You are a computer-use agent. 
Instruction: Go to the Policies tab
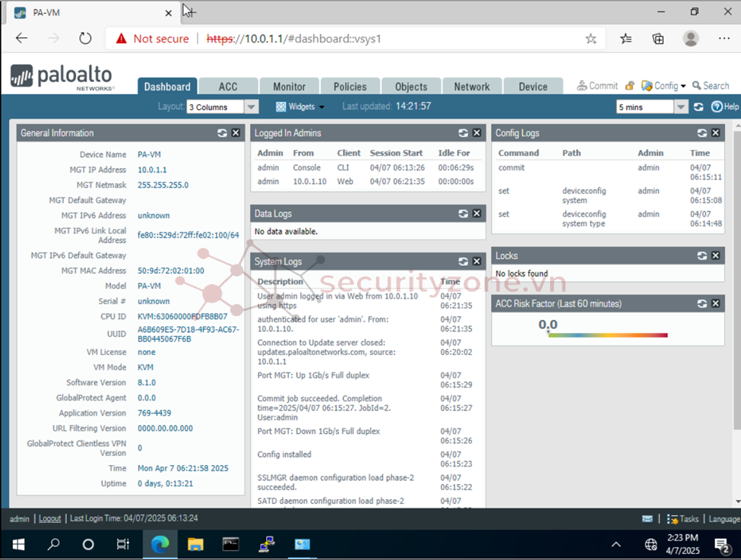(350, 87)
